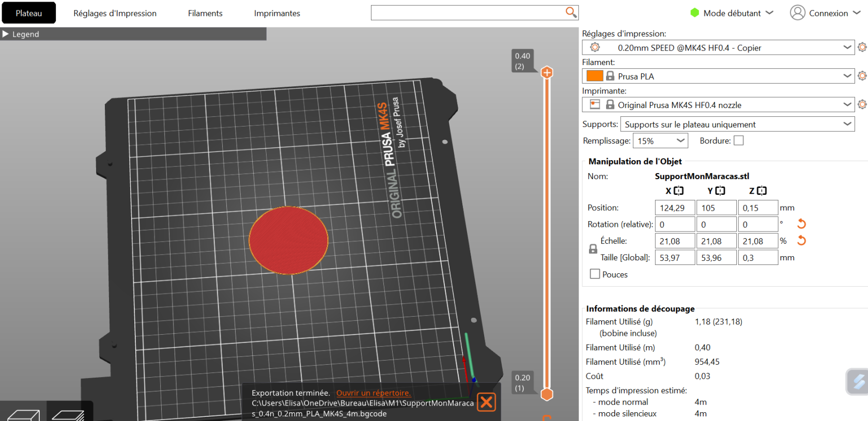Viewport: 868px width, 421px height.
Task: Click the lock icon before Prusa PLA
Action: (610, 76)
